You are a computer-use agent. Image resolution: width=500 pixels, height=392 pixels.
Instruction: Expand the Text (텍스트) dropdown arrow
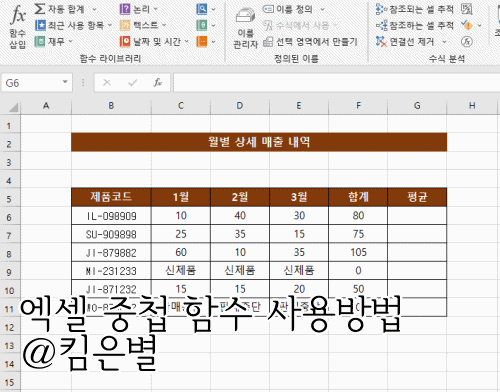tap(164, 25)
